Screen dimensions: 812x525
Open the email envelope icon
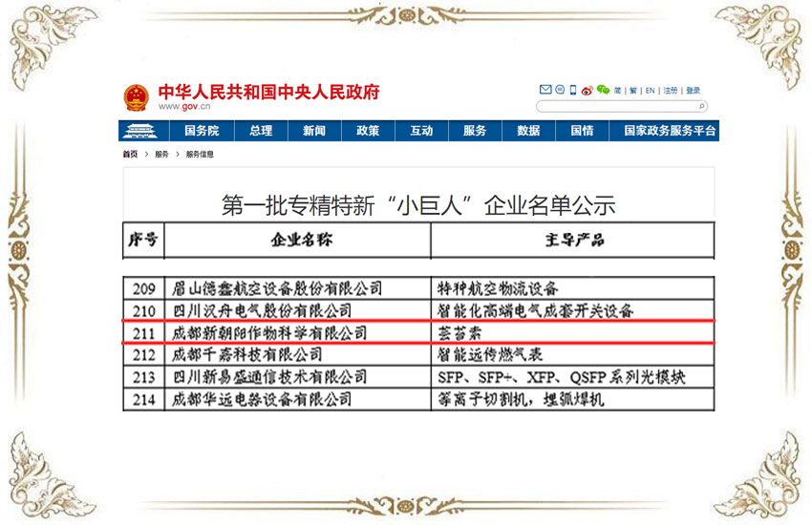(x=545, y=91)
